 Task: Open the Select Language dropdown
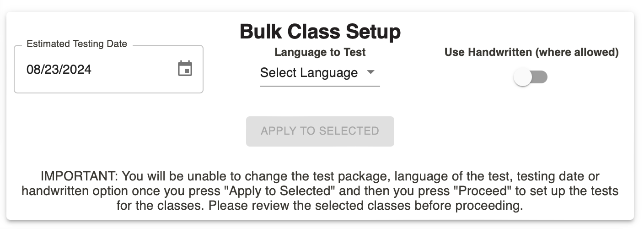pos(320,73)
